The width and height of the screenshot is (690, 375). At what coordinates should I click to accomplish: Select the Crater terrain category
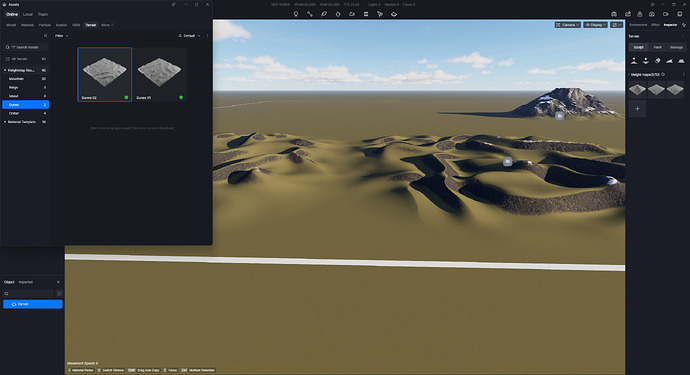click(26, 113)
